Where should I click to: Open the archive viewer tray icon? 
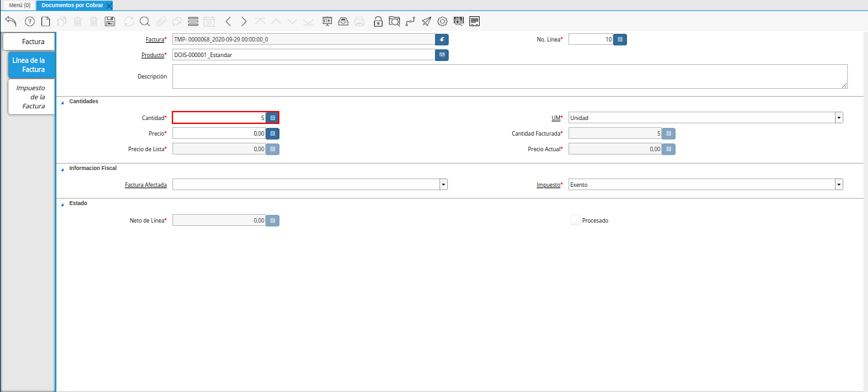[x=344, y=21]
